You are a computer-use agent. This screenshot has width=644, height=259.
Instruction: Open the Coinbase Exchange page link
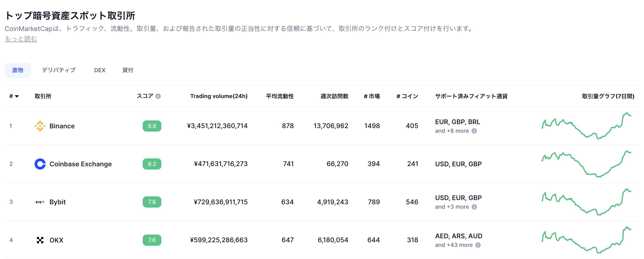80,164
